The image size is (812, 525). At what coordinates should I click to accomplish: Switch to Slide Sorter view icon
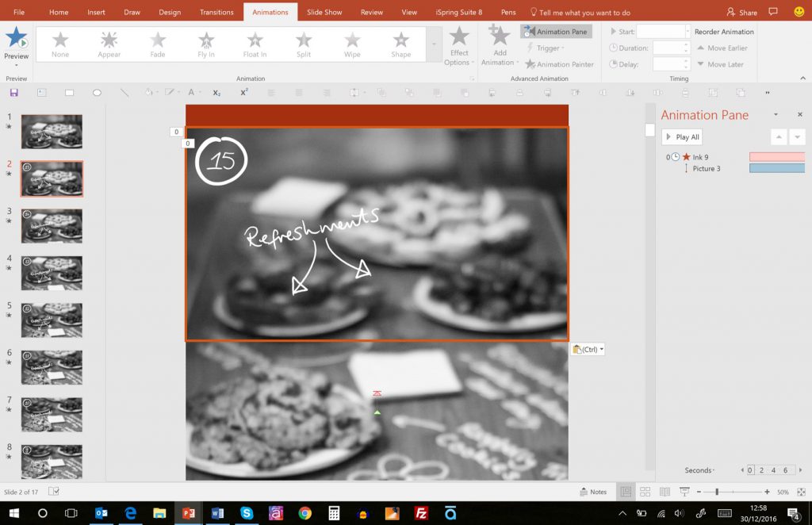[x=645, y=492]
